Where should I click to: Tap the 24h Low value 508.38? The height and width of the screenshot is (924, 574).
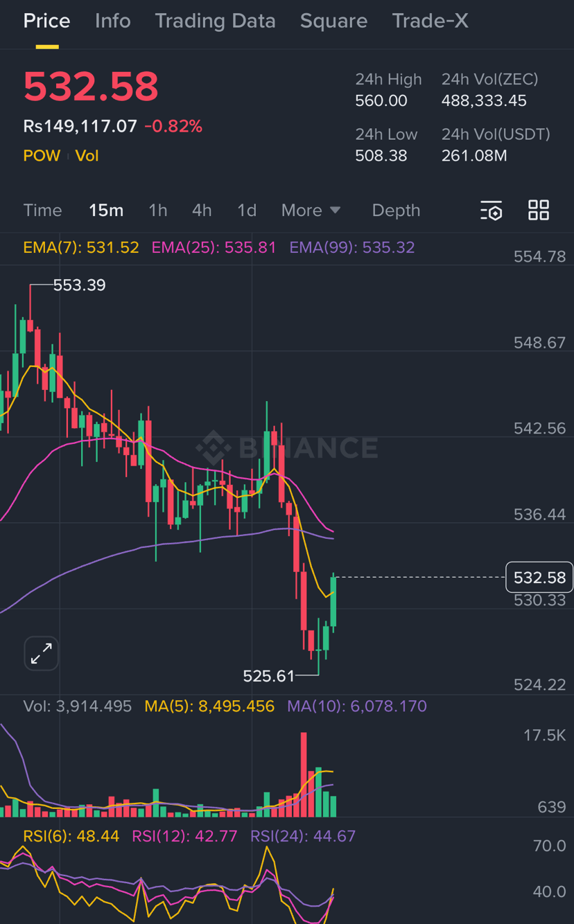point(381,155)
